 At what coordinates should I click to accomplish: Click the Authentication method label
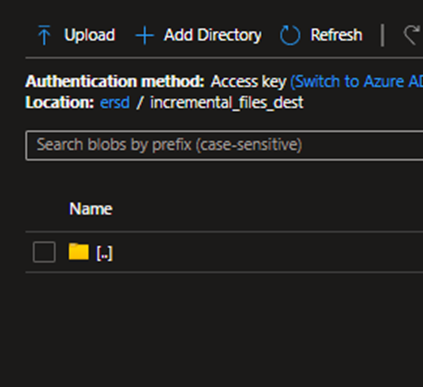point(115,81)
